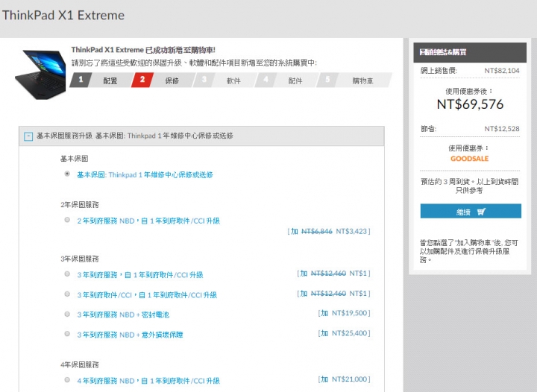Click the 4年保固服務 section heading
537x392 pixels.
click(x=80, y=365)
